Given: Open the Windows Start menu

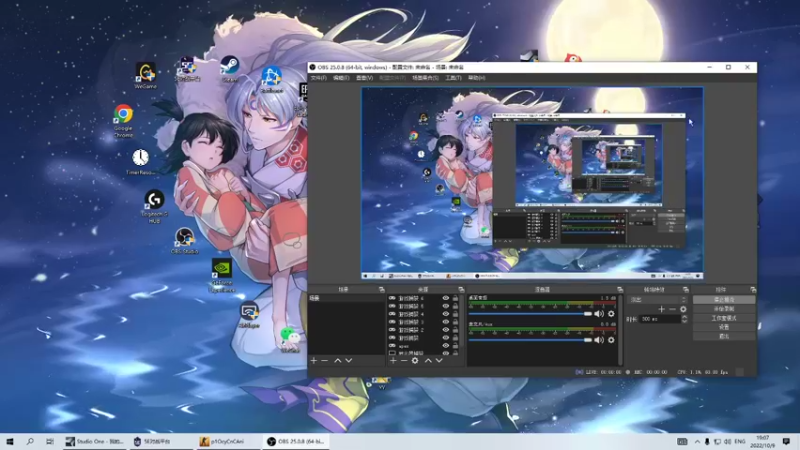Looking at the screenshot, I should click(10, 441).
